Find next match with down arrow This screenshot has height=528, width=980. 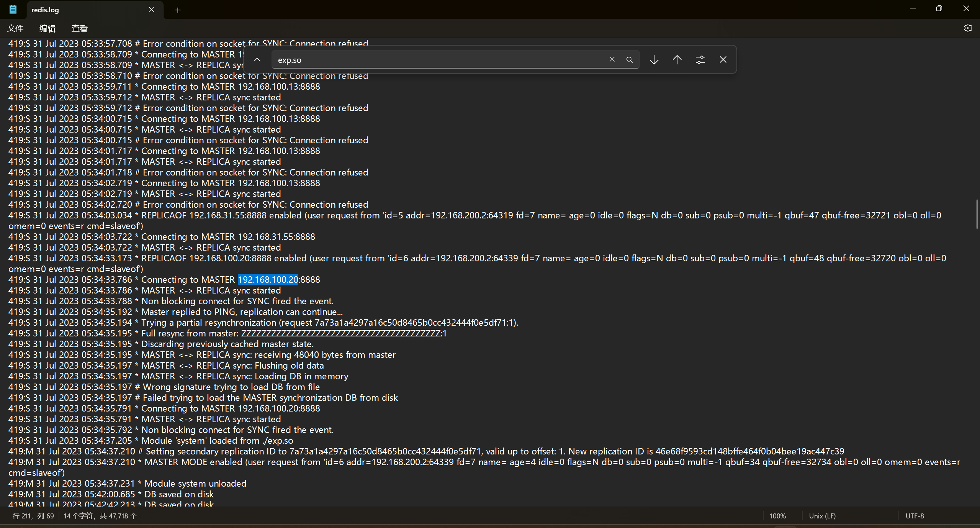click(654, 60)
